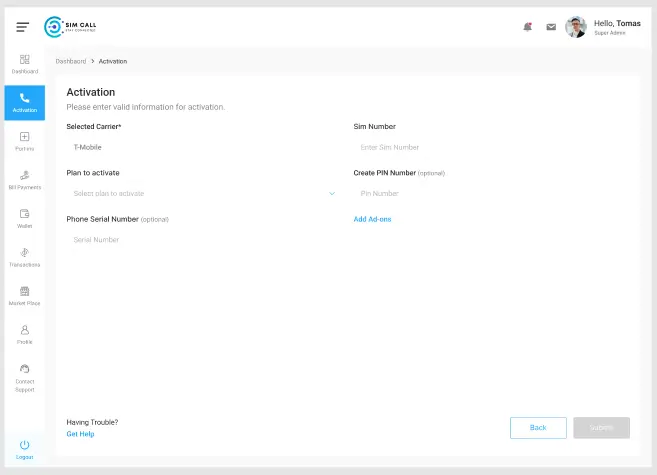Click the Get Help link

pyautogui.click(x=80, y=434)
